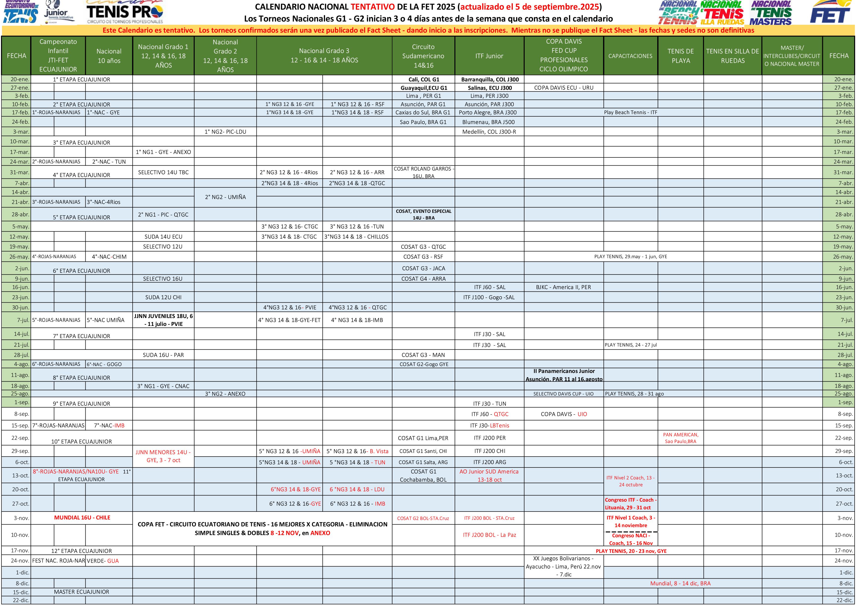Viewport: 868px width, 614px height.
Task: Click the Nacional de Beach Tennis logo
Action: [x=679, y=12]
